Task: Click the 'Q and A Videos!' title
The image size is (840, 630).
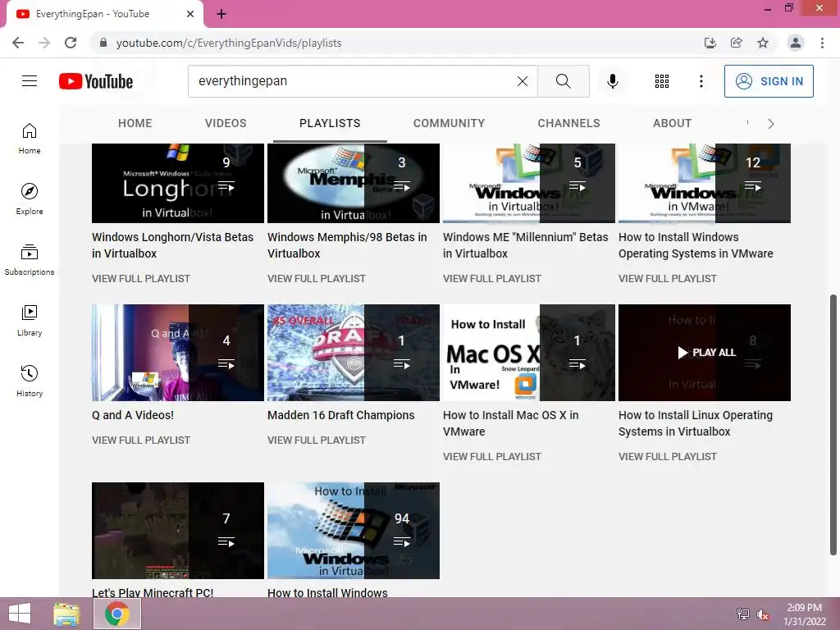Action: pyautogui.click(x=133, y=415)
